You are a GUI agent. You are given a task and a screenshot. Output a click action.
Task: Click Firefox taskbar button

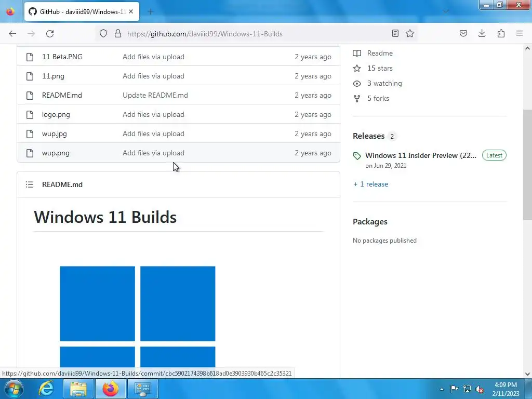111,389
